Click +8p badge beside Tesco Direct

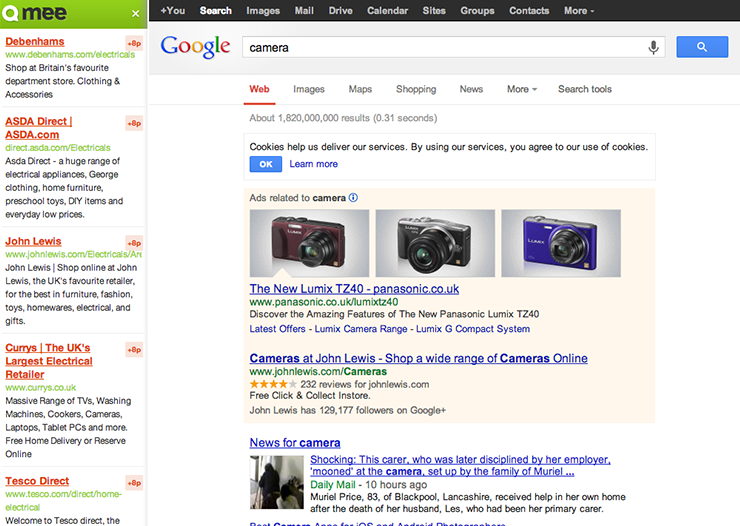point(134,483)
